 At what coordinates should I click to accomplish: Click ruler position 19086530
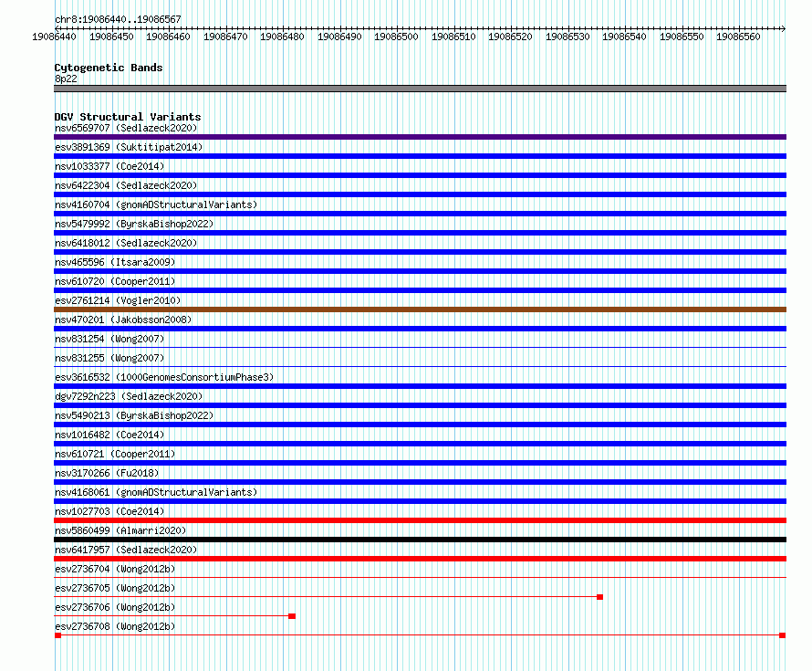567,37
